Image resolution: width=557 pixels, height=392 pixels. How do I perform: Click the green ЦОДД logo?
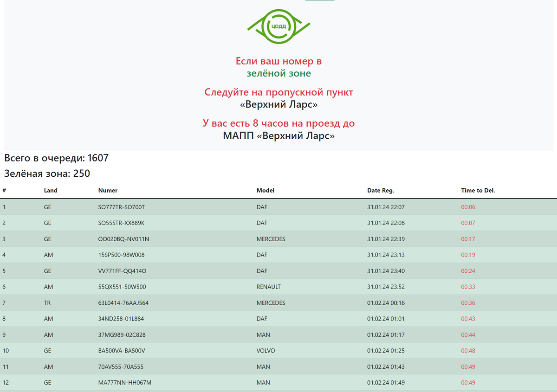click(x=278, y=27)
